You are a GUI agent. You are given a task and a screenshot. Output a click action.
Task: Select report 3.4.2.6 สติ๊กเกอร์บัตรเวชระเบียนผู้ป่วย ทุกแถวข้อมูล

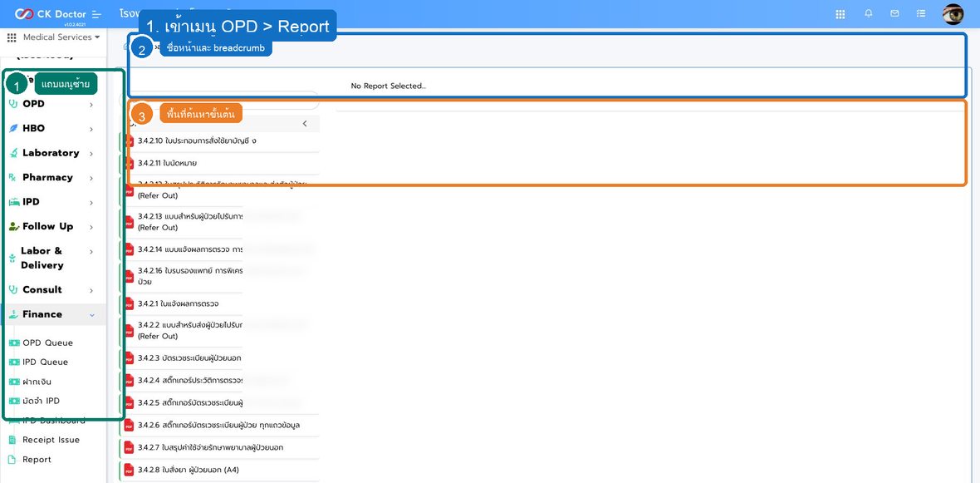pyautogui.click(x=218, y=426)
